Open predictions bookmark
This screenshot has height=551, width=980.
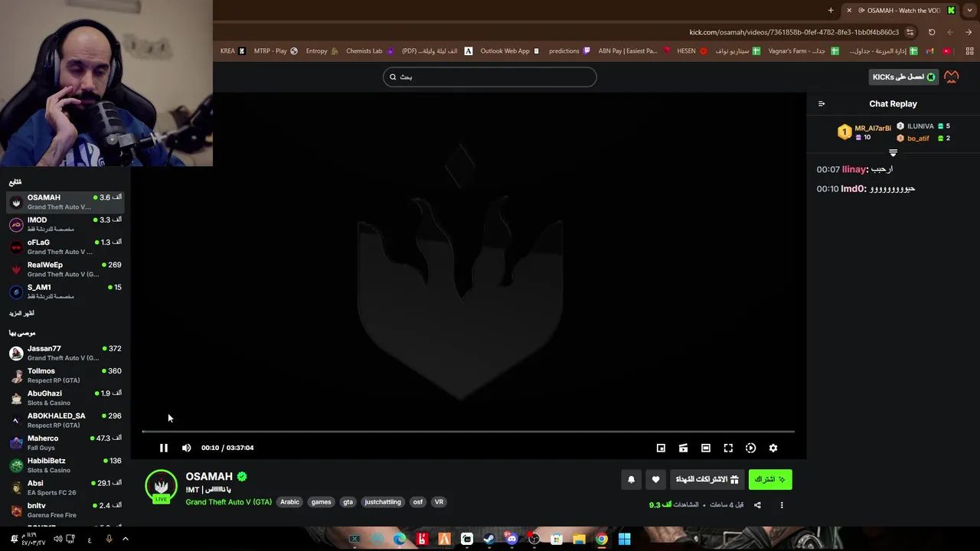570,51
